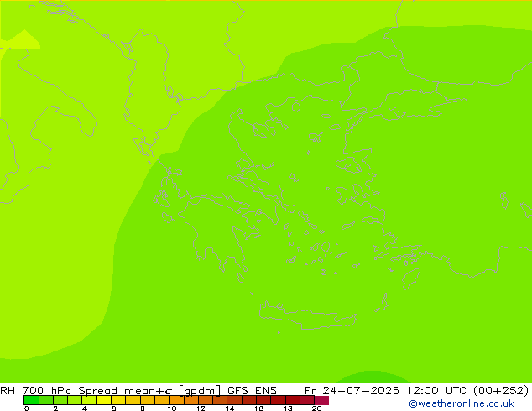Choose the dark red legend swatch ending at 20
Screen dimensions: 532x411
[307, 400]
